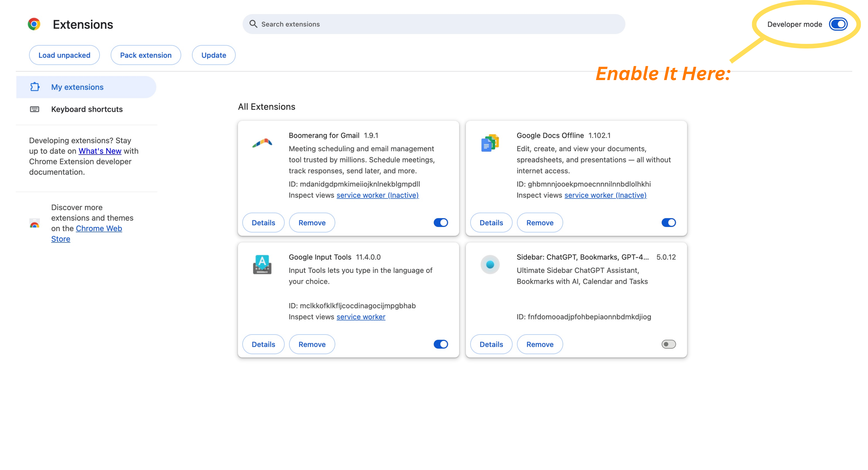Click the Boomerang for Gmail icon

tap(262, 143)
